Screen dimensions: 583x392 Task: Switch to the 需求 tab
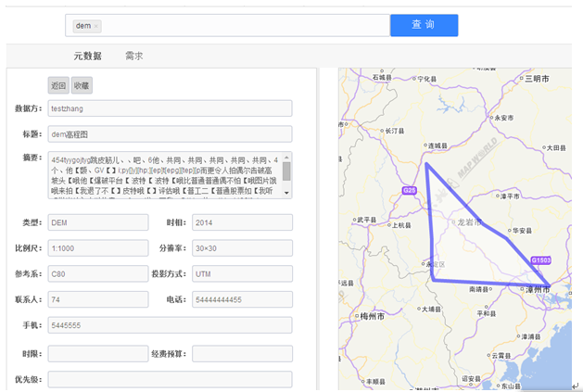tap(133, 57)
